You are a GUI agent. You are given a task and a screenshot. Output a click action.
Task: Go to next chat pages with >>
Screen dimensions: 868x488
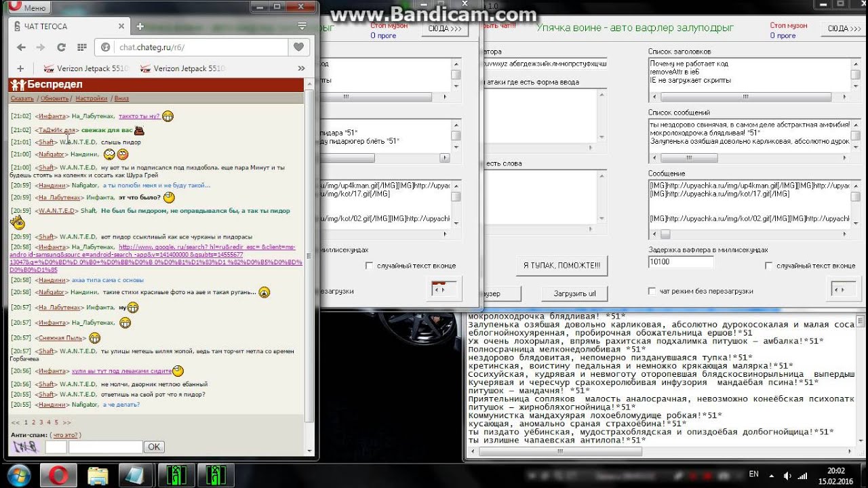[x=66, y=422]
